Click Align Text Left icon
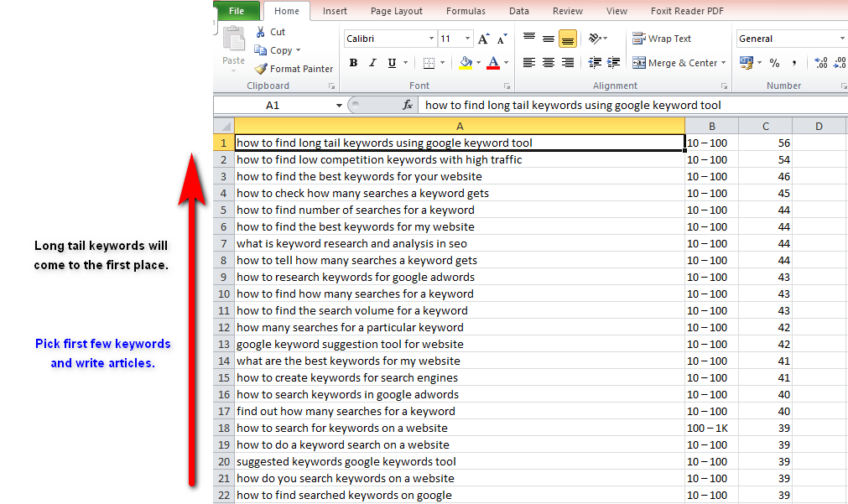Screen dimensions: 848x504 (x=529, y=63)
